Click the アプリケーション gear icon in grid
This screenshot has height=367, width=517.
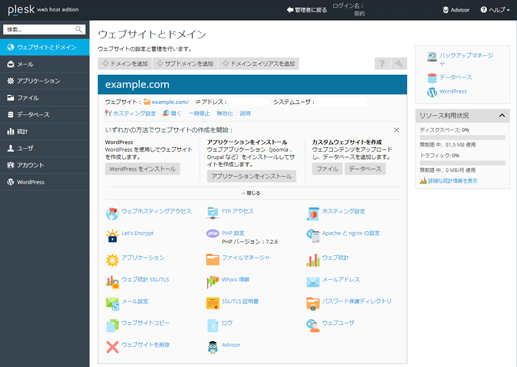(x=112, y=260)
